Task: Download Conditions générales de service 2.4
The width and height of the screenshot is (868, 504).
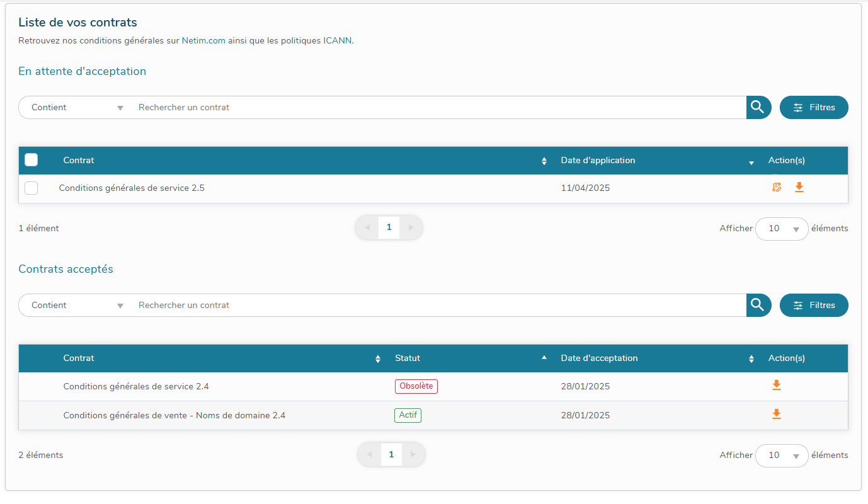Action: (776, 385)
